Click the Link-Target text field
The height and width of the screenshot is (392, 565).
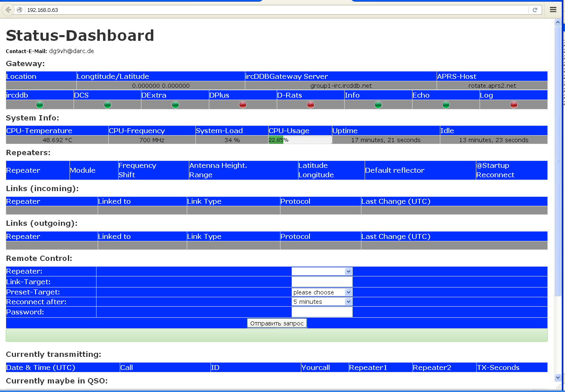click(x=322, y=282)
